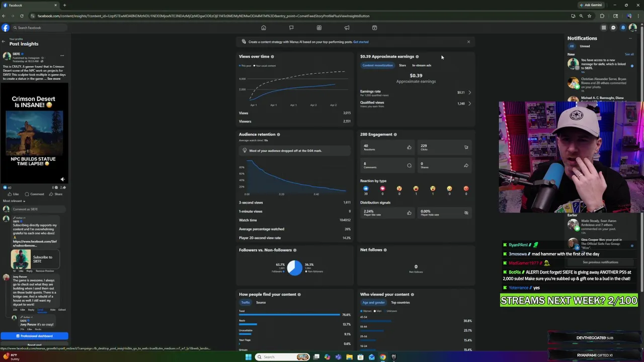Image resolution: width=644 pixels, height=362 pixels.
Task: Click the info icon next to Views over time
Action: (x=272, y=56)
